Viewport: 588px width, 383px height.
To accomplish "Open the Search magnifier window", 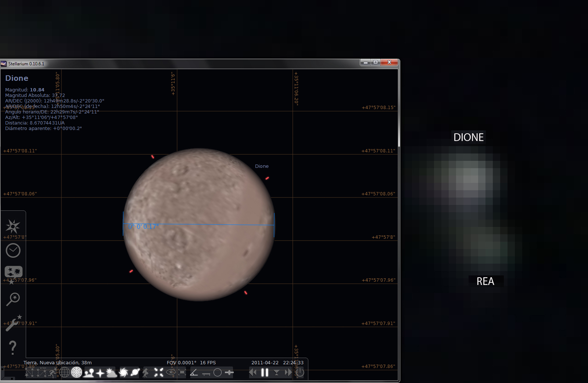I will (x=13, y=299).
